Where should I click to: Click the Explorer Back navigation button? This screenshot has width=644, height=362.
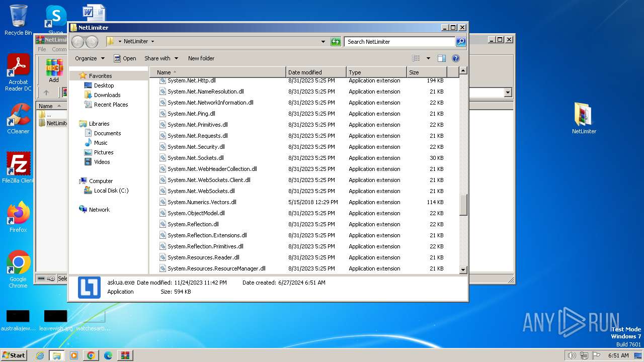78,42
